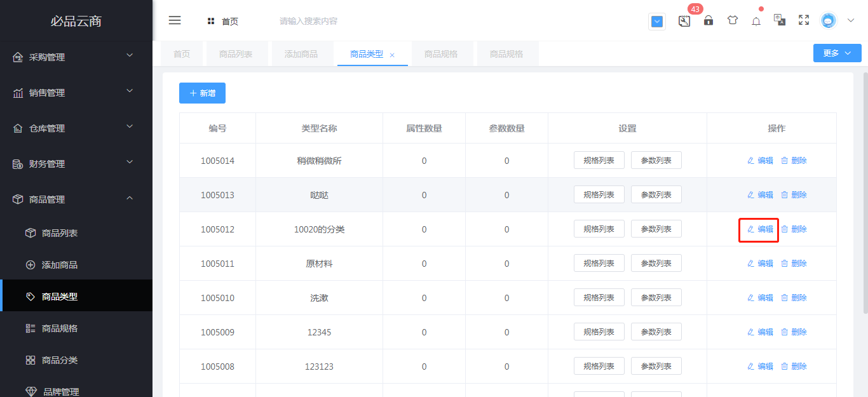Viewport: 868px width, 397px height.
Task: Open 参数列表 for type 123123
Action: [x=656, y=366]
